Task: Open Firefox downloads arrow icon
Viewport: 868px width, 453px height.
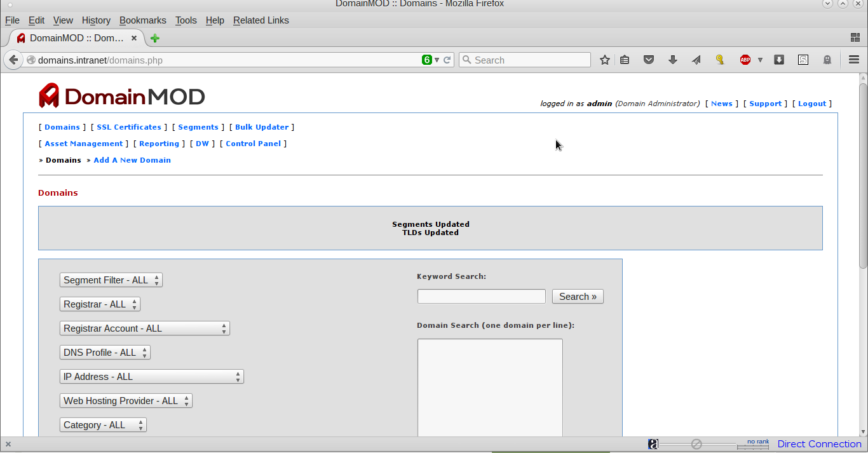Action: (673, 60)
